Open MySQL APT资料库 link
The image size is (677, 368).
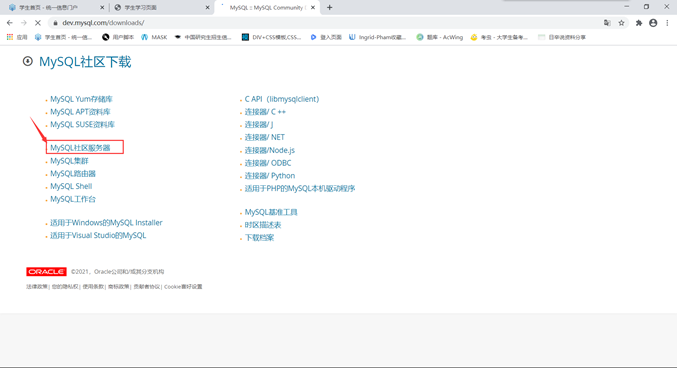click(80, 112)
